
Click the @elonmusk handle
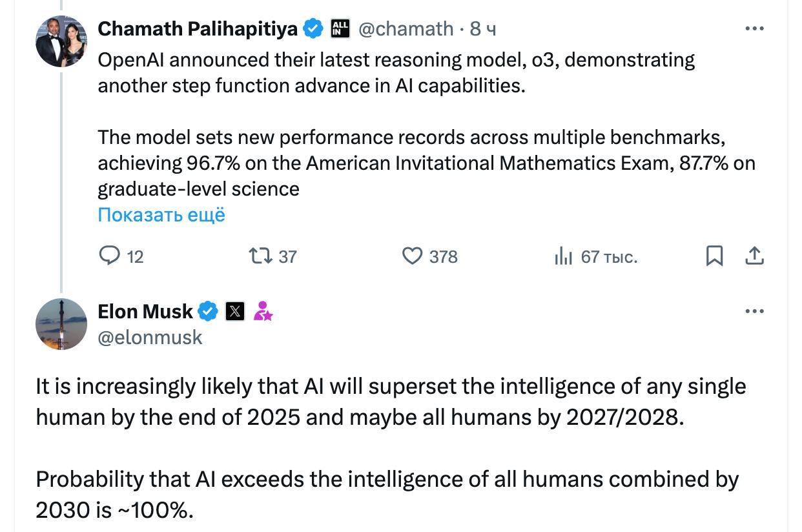(x=150, y=337)
